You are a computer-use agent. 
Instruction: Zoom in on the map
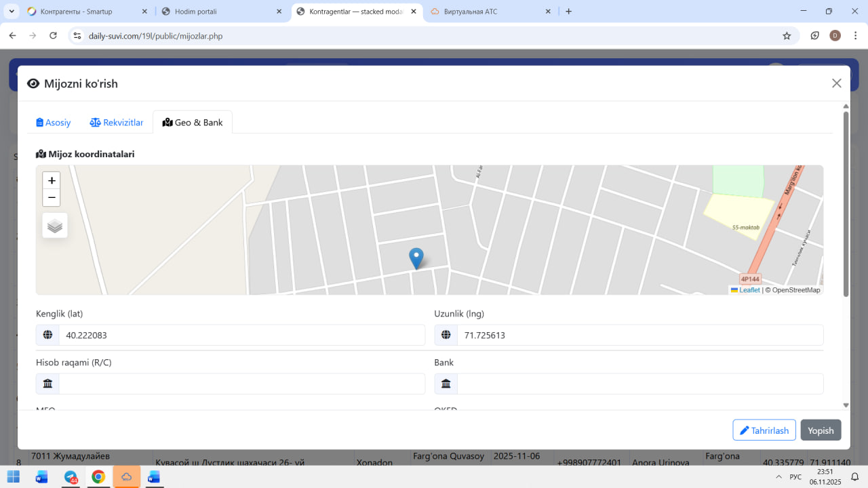coord(52,180)
